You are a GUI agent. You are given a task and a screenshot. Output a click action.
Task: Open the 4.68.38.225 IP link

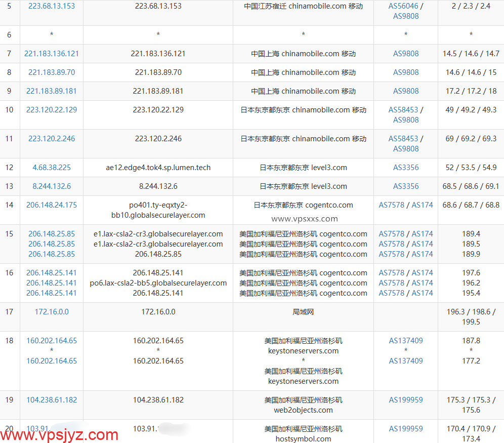[x=52, y=168]
